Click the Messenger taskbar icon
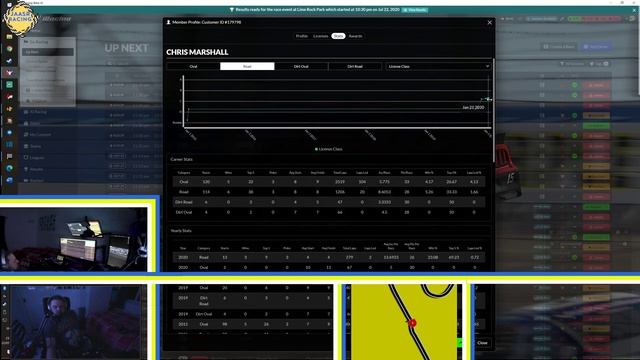This screenshot has height=360, width=640. point(9,133)
